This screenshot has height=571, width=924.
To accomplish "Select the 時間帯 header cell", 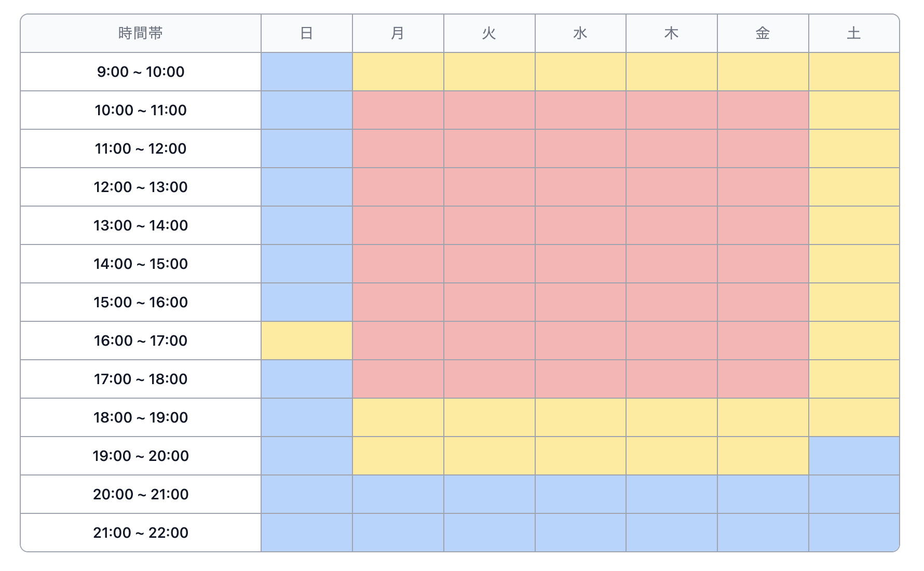I will tap(141, 33).
